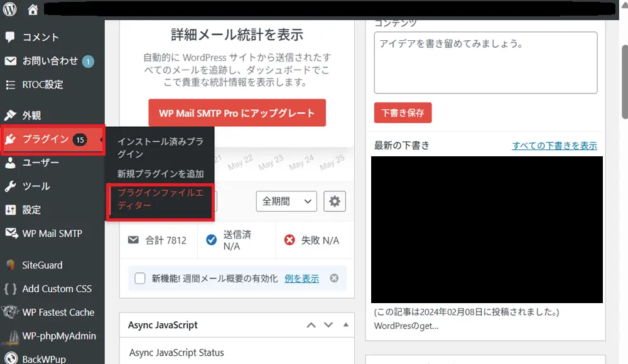Collapse the Async JavaScript panel
Screen dimensions: 628x364
345,324
